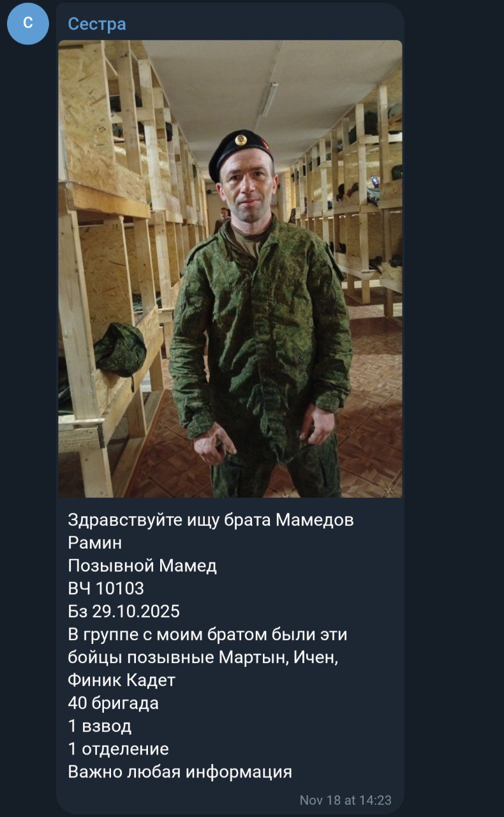Click the text "Финик Кадет"
The height and width of the screenshot is (817, 504).
pyautogui.click(x=121, y=680)
